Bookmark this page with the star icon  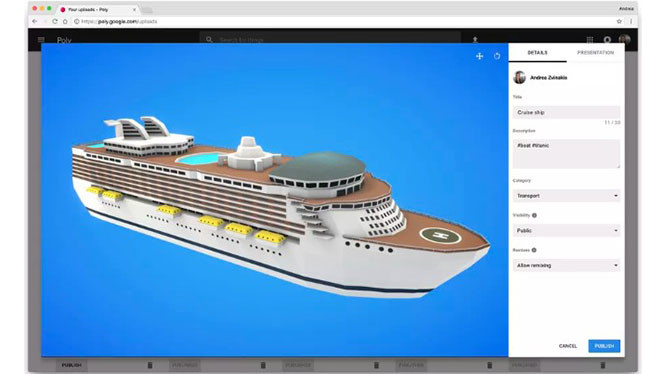(x=619, y=21)
